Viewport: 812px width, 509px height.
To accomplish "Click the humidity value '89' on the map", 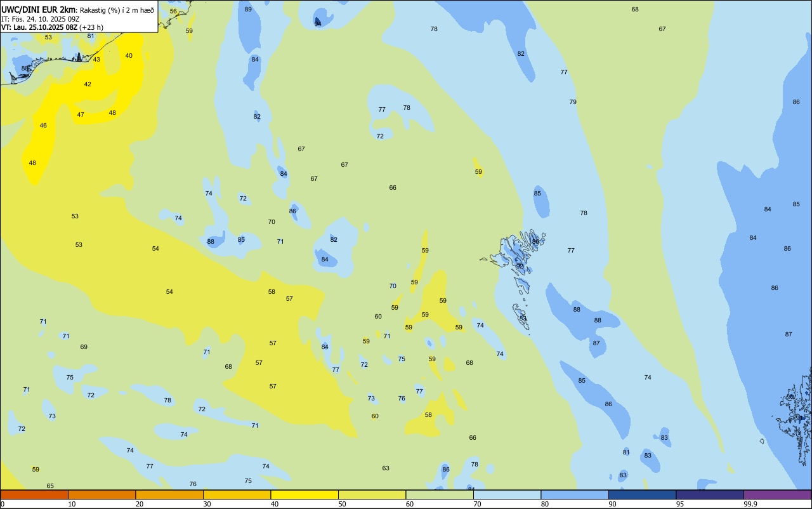I will pyautogui.click(x=248, y=10).
